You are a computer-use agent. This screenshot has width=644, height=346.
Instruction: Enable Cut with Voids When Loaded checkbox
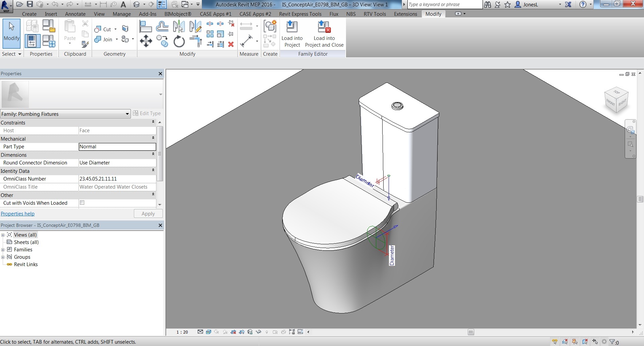click(82, 203)
